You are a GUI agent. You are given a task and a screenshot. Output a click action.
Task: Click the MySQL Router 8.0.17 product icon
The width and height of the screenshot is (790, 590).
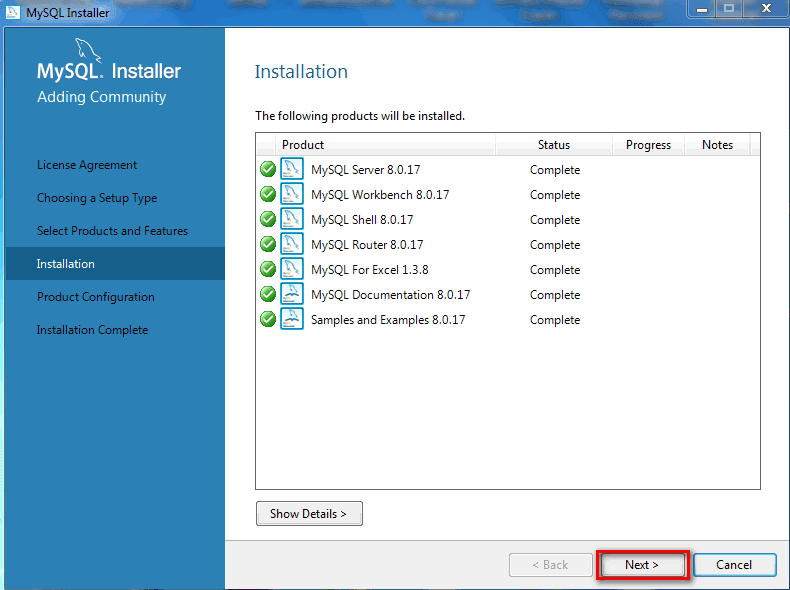pyautogui.click(x=292, y=244)
